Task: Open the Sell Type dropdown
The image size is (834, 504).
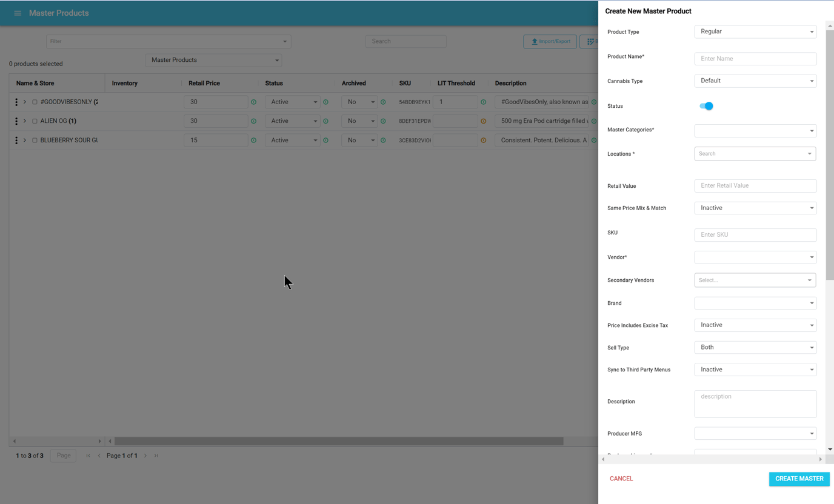Action: point(755,347)
